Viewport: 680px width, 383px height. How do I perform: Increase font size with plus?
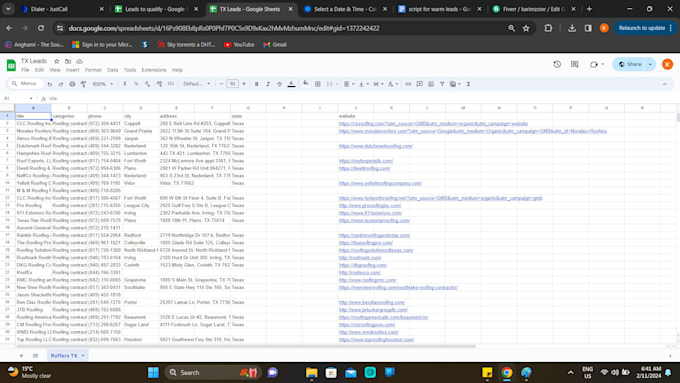[244, 84]
